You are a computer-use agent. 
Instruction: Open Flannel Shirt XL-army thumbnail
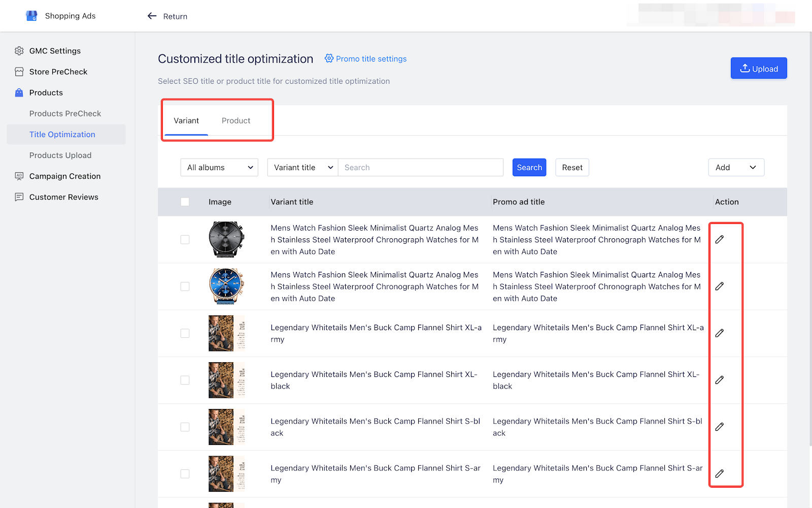[227, 333]
